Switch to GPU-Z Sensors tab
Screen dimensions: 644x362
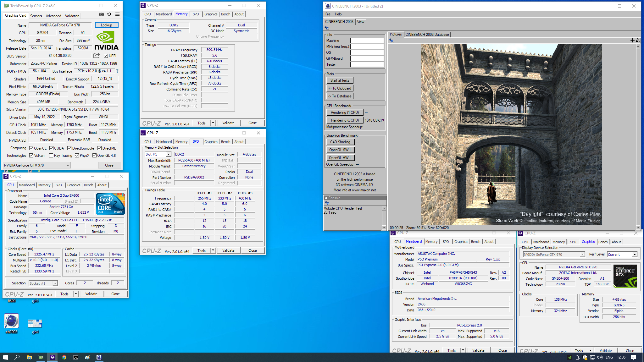tap(36, 16)
